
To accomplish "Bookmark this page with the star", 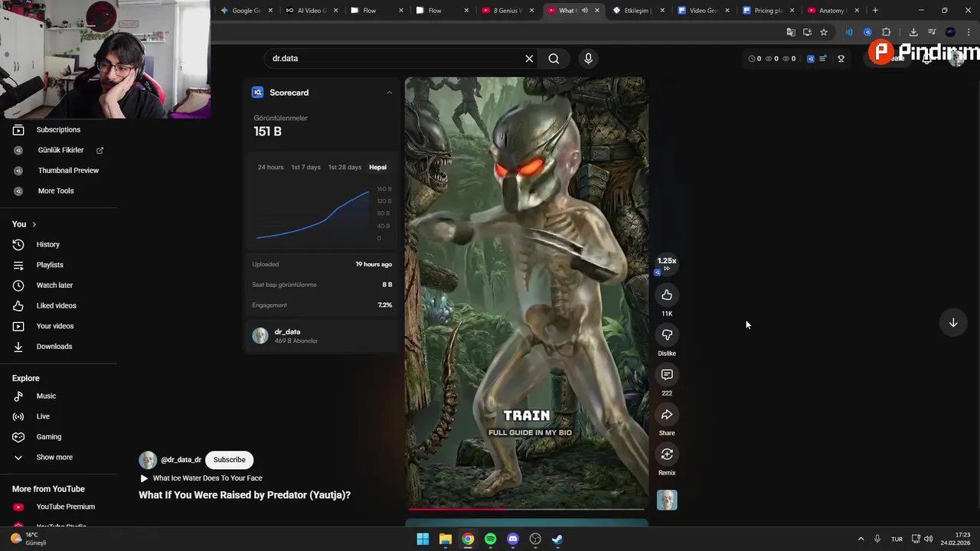I will click(824, 32).
